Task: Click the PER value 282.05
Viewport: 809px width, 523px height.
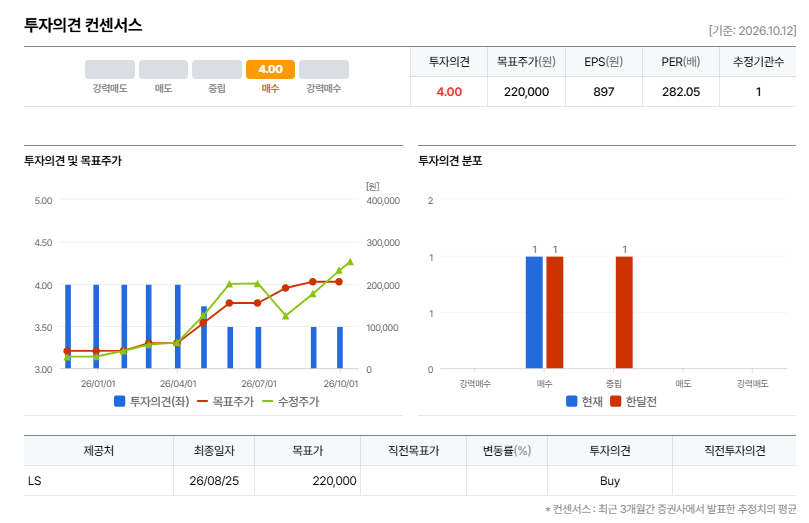Action: [x=681, y=92]
